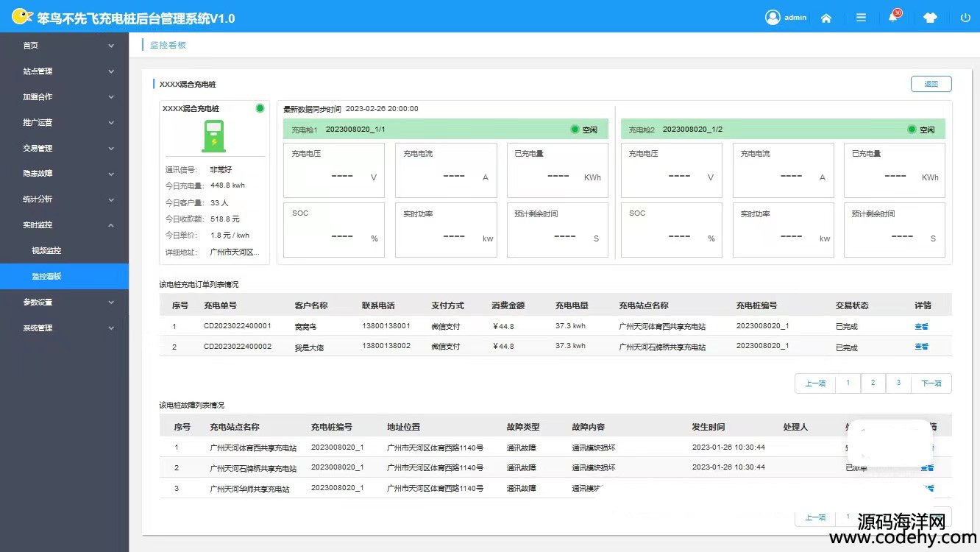980x552 pixels.
Task: Click the power logout icon
Action: point(965,18)
